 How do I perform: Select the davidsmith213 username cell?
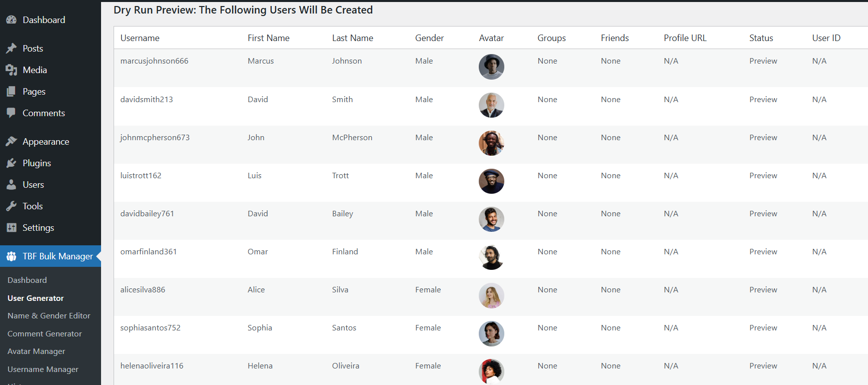click(147, 100)
